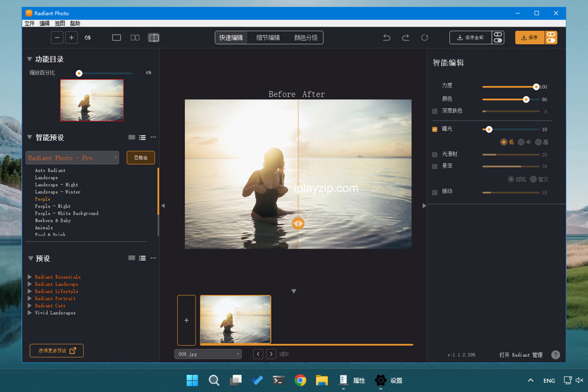Screen dimensions: 588x392
Task: Switch smart presets to list view
Action: tap(142, 137)
